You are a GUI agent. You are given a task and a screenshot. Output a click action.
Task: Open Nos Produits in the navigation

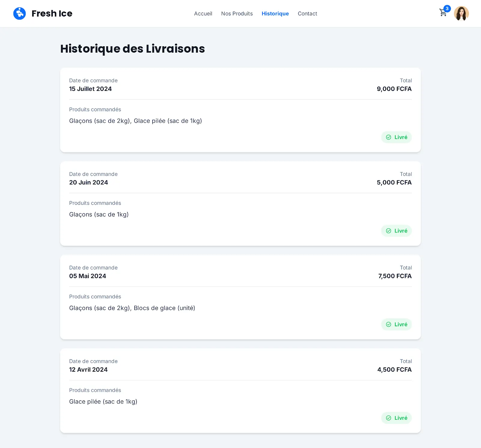tap(237, 14)
